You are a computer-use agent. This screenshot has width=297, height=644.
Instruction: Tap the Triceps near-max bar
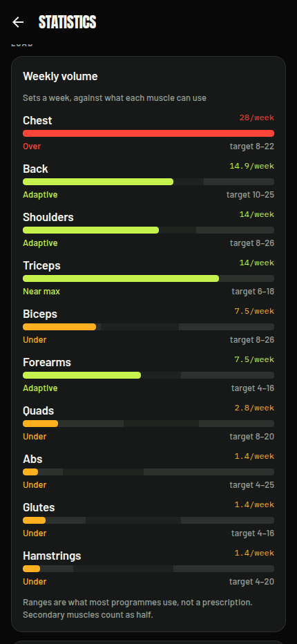[148, 278]
